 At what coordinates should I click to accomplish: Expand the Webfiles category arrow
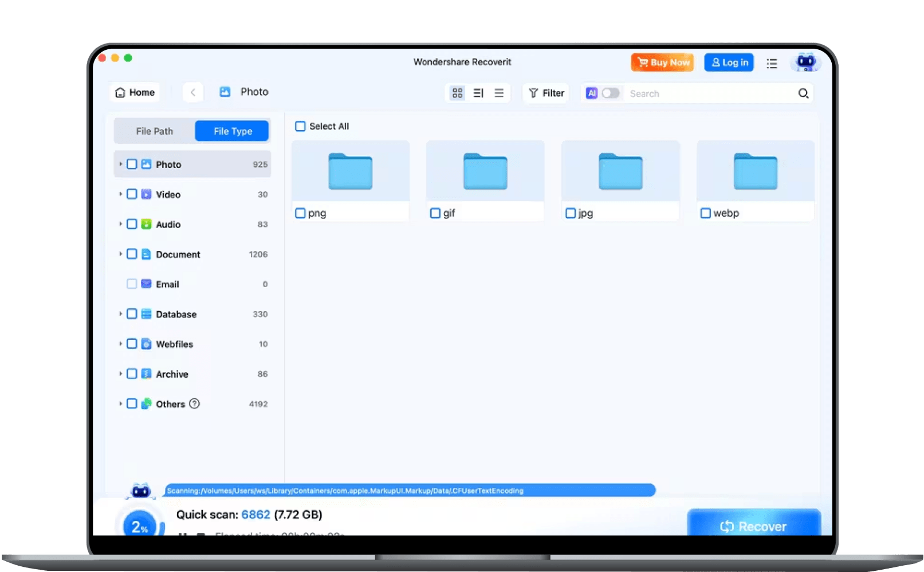(120, 344)
